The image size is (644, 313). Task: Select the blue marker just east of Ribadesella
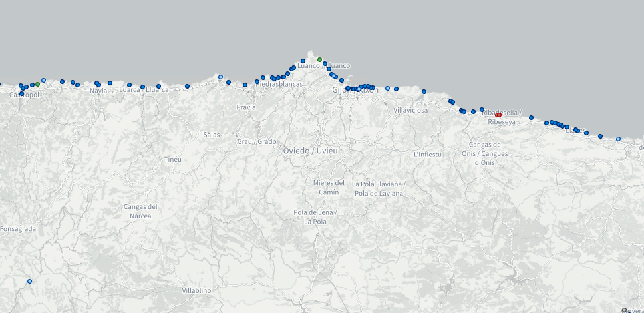coord(531,118)
